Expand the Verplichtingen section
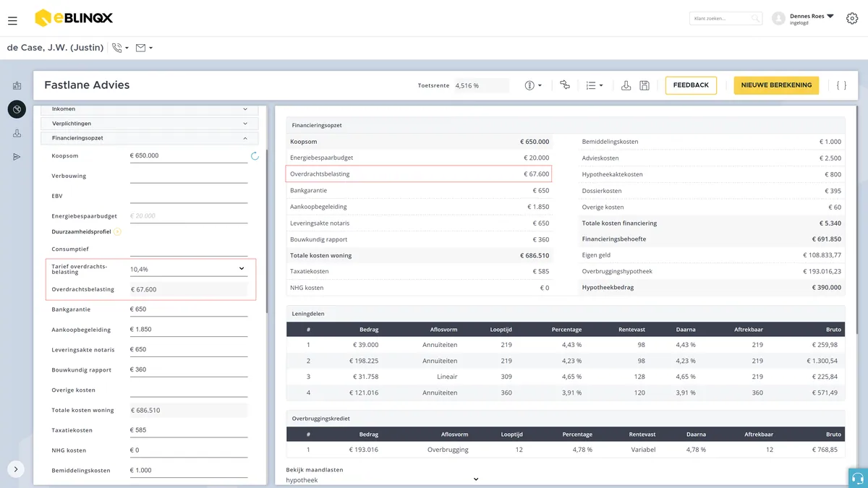Screen dimensions: 868x488 click(149, 124)
